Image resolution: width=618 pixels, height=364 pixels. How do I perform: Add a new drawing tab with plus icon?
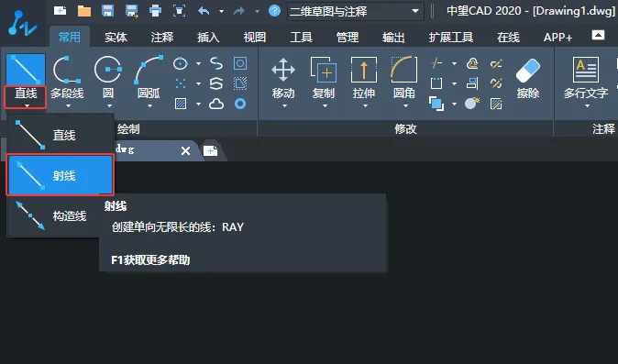tap(211, 150)
